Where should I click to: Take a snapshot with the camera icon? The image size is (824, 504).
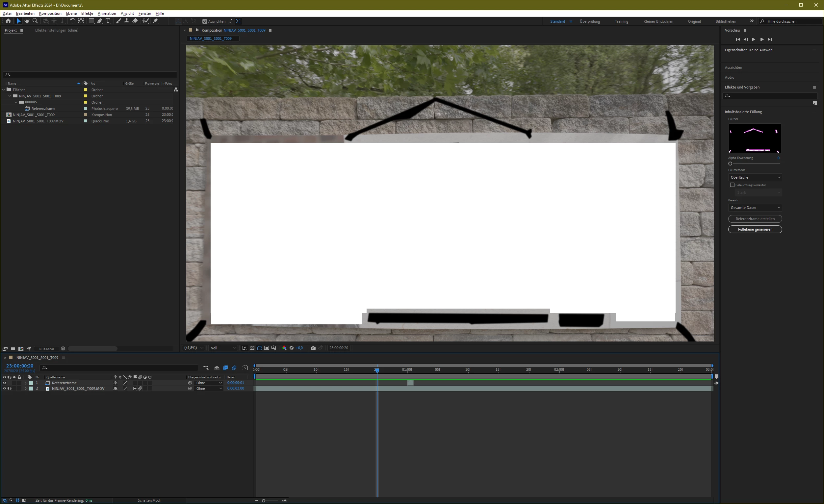coord(313,348)
